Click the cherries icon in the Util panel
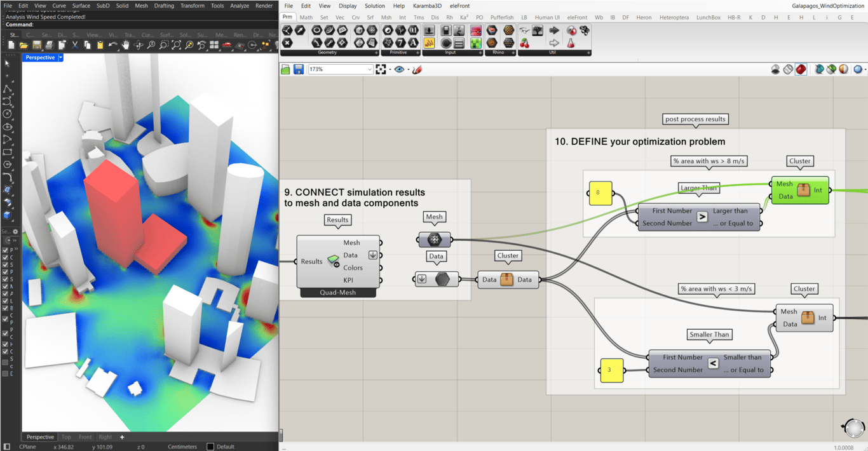 coord(524,43)
